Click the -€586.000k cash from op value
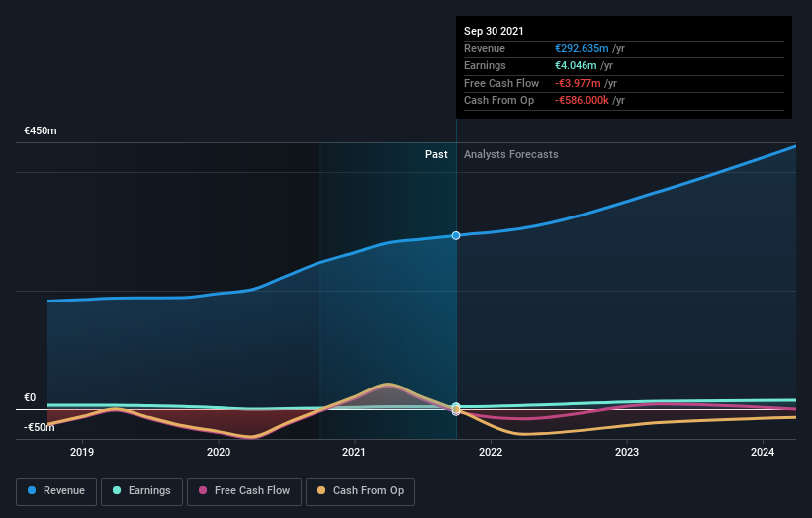This screenshot has height=518, width=812. [x=582, y=101]
